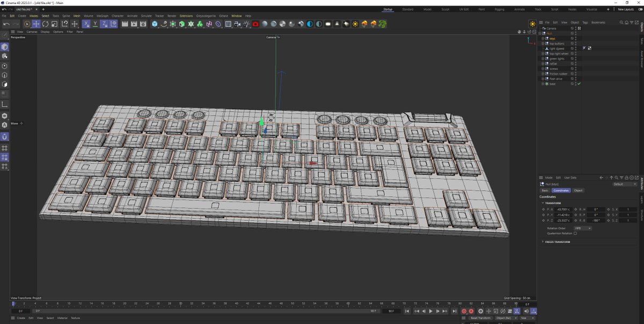Toggle Z axis lock
Viewport: 644px width, 324px height.
[104, 24]
